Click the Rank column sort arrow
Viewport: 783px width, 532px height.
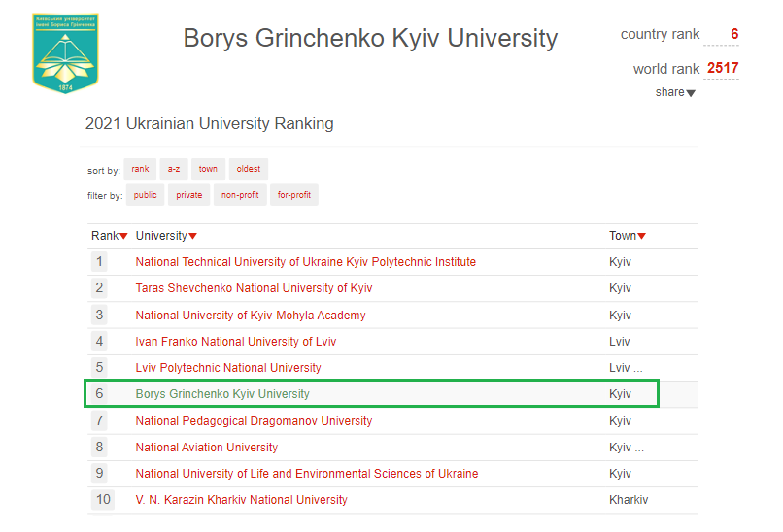coord(123,237)
